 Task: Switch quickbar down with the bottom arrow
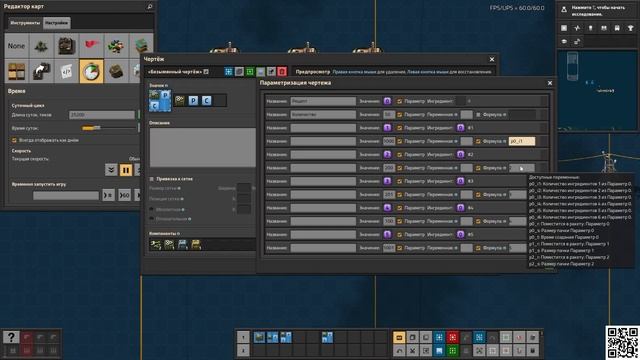click(x=243, y=350)
